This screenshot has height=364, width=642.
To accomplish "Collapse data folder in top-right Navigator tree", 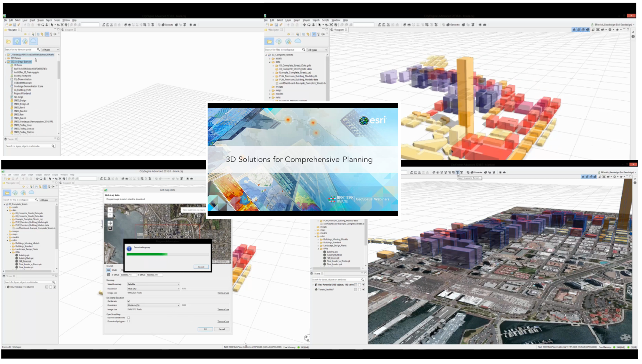I will point(270,62).
